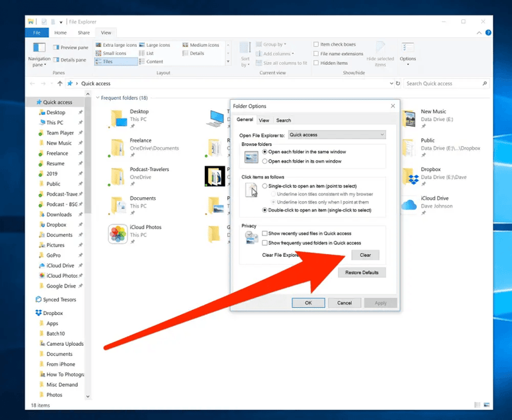Open the Share tab of the ribbon

point(84,31)
